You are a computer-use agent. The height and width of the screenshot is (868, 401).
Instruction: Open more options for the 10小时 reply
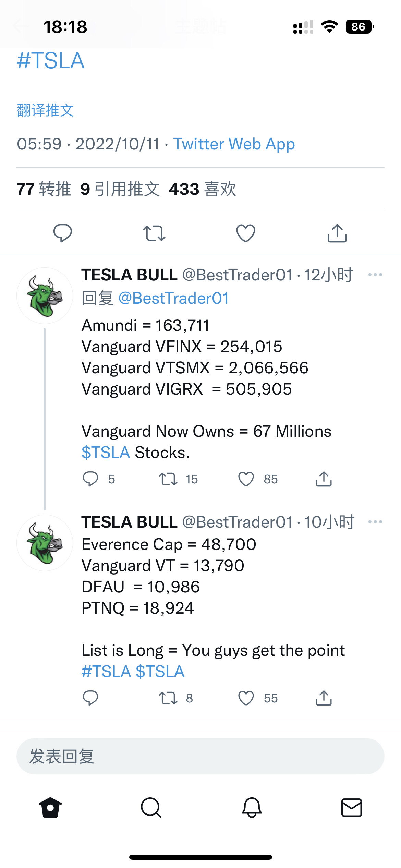point(375,522)
